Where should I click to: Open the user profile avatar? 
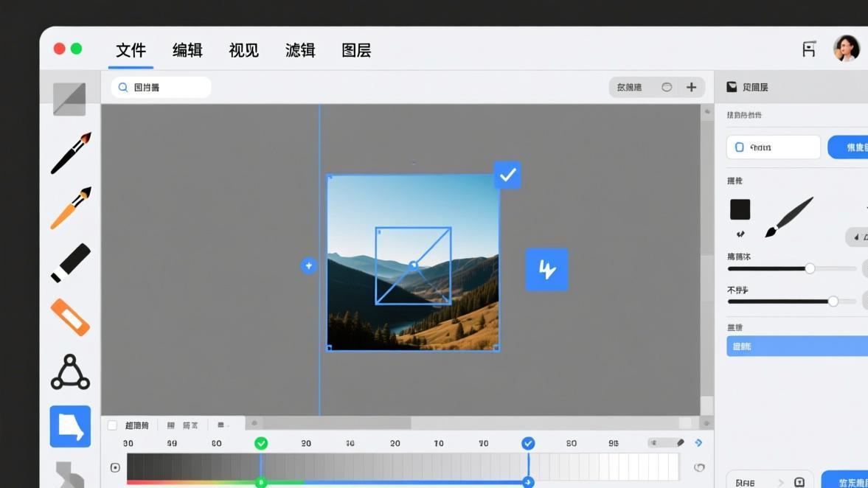tap(847, 48)
